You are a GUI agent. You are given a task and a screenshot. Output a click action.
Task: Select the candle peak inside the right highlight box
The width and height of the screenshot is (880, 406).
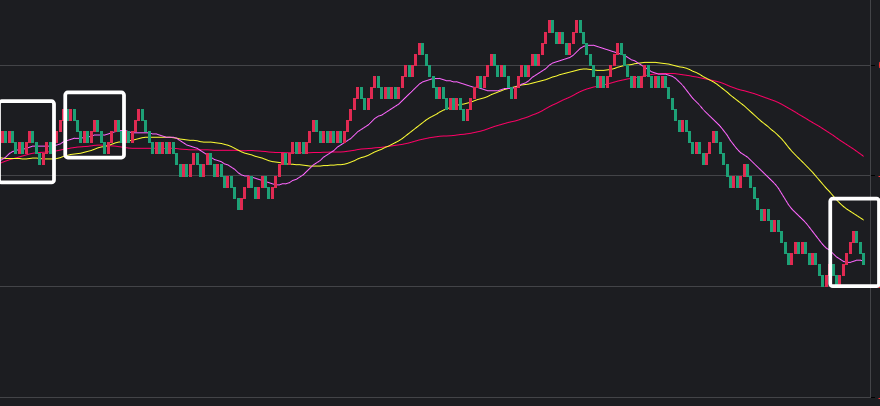(854, 236)
